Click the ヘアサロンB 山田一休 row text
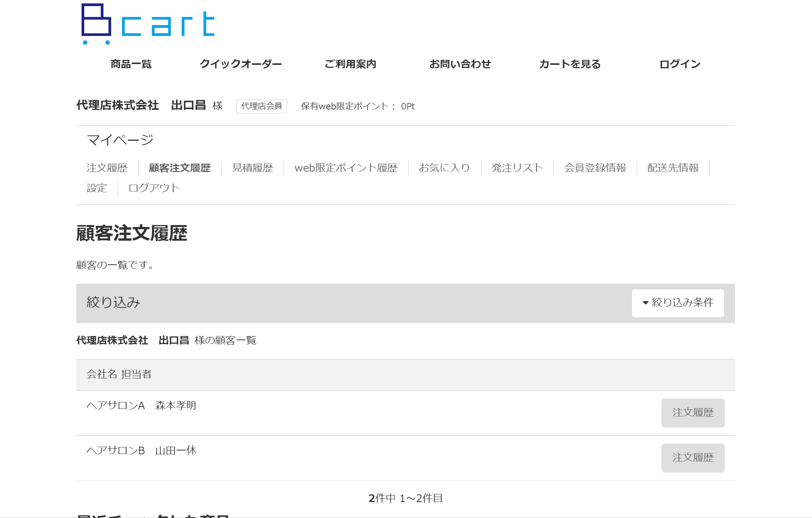The image size is (812, 518). tap(141, 450)
